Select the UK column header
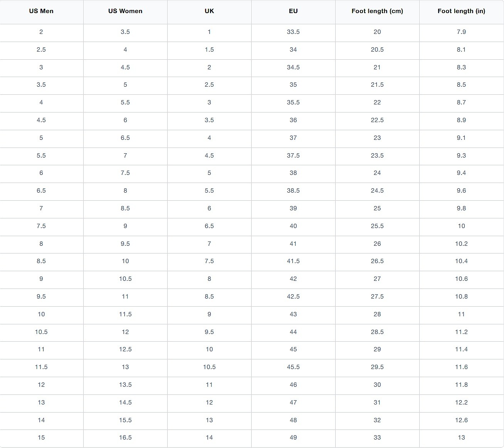504x448 pixels. (209, 11)
